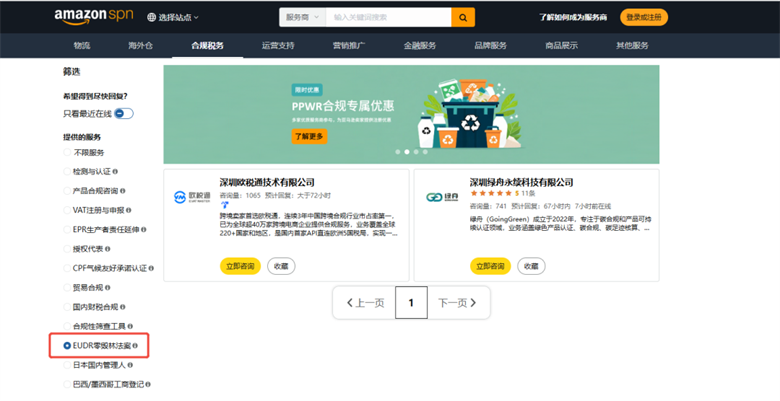
Task: Select the VAT注册与申报 radio option
Action: 67,210
